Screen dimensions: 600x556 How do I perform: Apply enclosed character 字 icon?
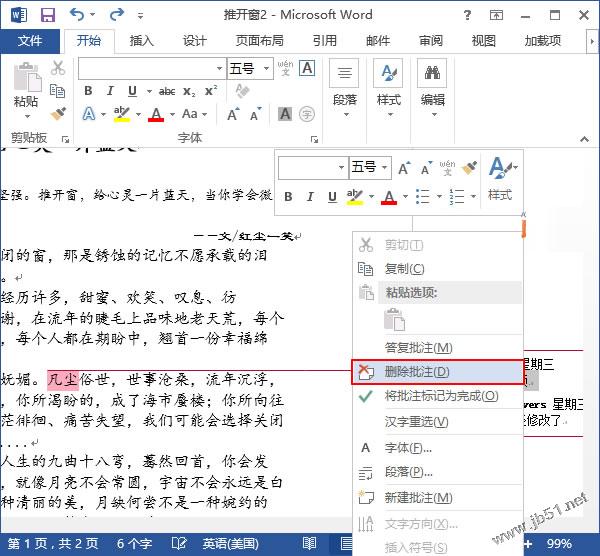(x=307, y=114)
